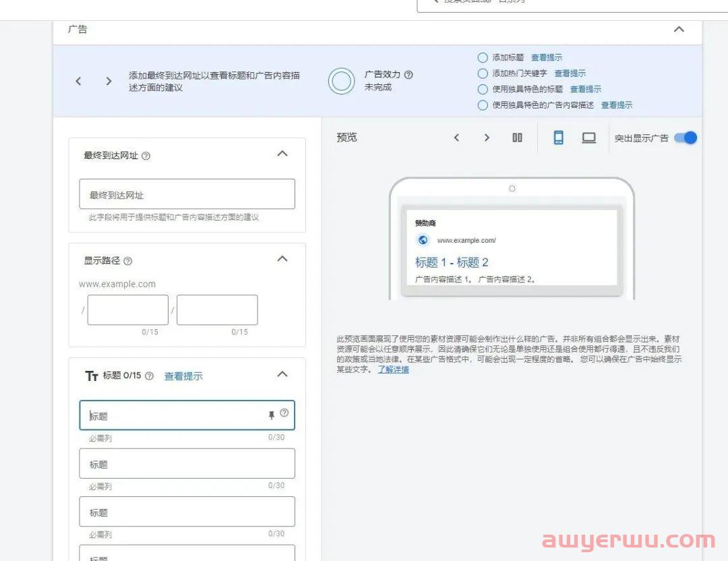This screenshot has width=728, height=561.
Task: Collapse the 广告 section with top chevron
Action: point(679,29)
